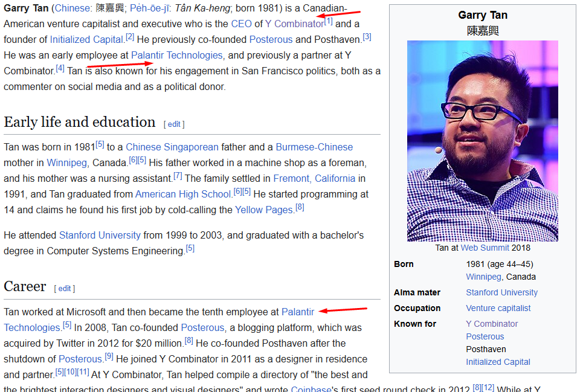Open citation [1] after Y Combinator
Viewport: 583px width, 392px height.
[x=329, y=21]
